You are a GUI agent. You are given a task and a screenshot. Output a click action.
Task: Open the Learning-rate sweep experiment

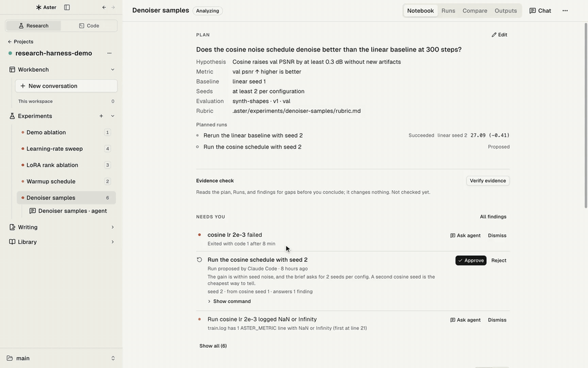[66, 148]
